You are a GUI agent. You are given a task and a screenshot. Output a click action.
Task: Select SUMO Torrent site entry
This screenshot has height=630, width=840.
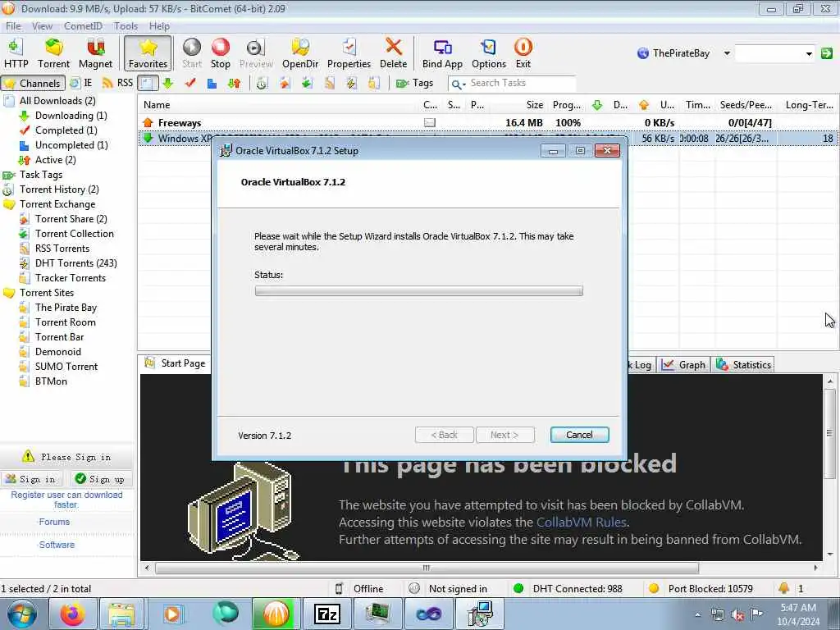(66, 367)
